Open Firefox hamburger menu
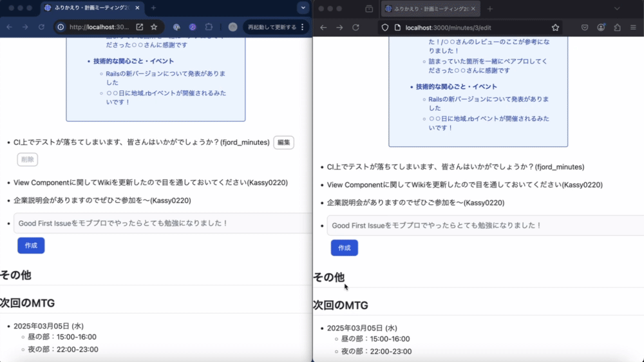Screen dimensions: 644x362 tap(633, 28)
